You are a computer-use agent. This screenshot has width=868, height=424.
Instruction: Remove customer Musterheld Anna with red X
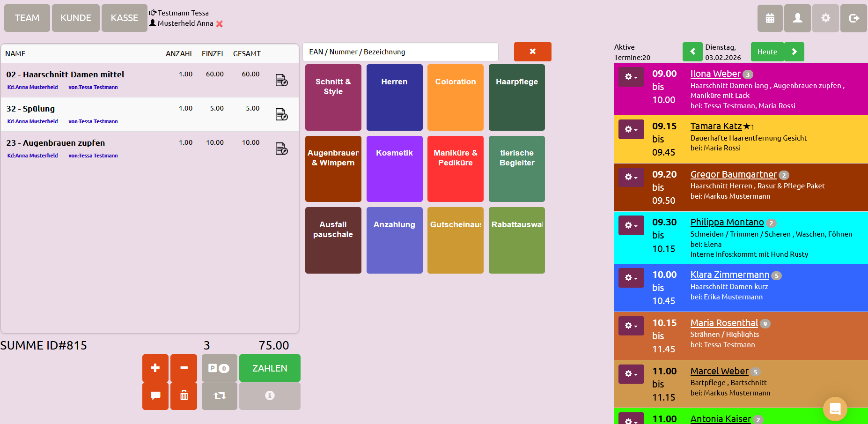point(219,23)
